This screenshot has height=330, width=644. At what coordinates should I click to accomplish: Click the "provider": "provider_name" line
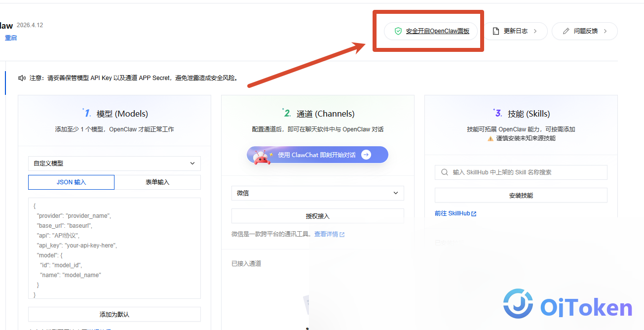tap(74, 216)
